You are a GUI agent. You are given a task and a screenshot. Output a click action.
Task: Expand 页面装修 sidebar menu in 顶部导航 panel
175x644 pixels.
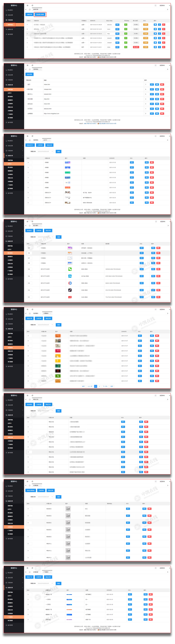[x=14, y=80]
